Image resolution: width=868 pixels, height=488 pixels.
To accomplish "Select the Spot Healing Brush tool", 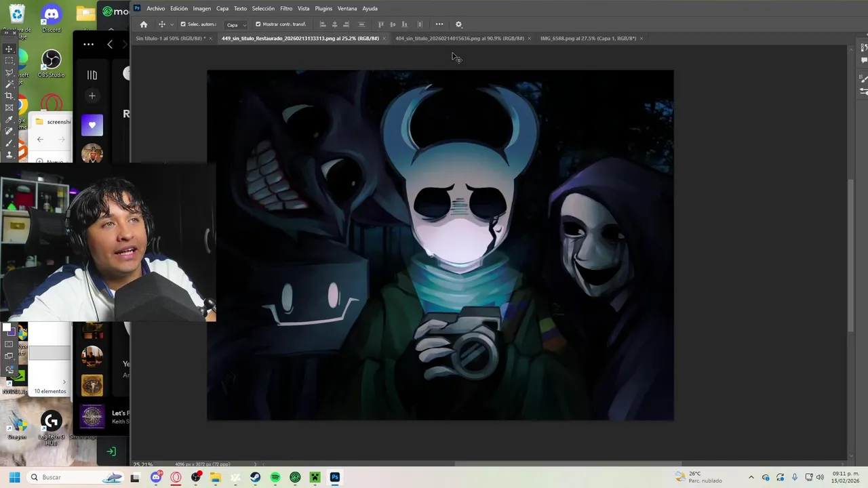I will tap(9, 131).
